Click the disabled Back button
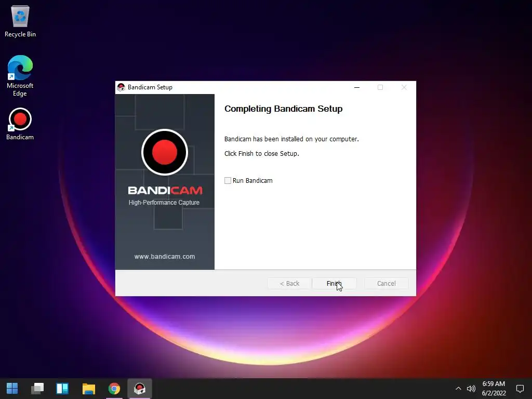Viewport: 532px width, 399px height. [x=289, y=283]
